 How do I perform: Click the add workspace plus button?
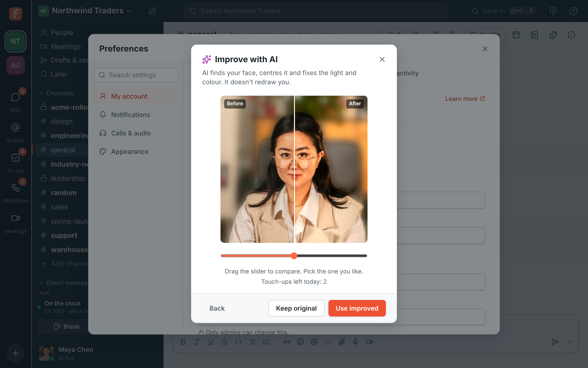(15, 353)
